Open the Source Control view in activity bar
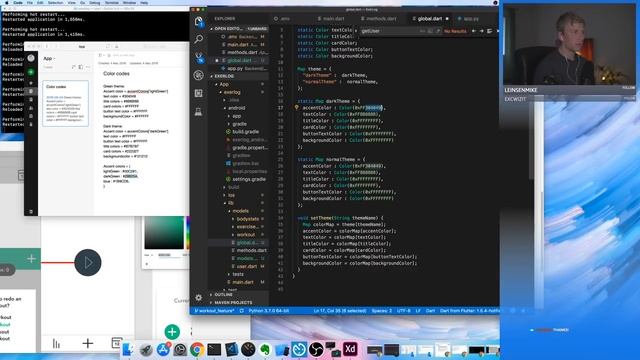 point(199,58)
